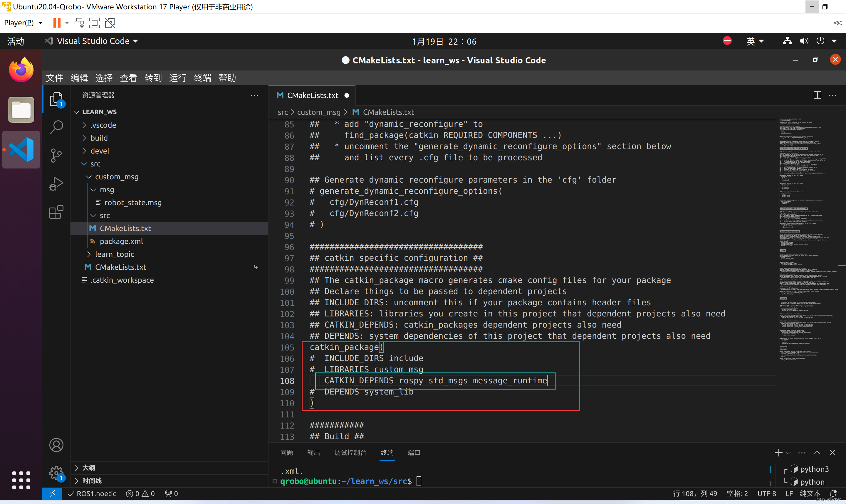The image size is (846, 504).
Task: Click the notifications bell in status bar
Action: click(833, 493)
